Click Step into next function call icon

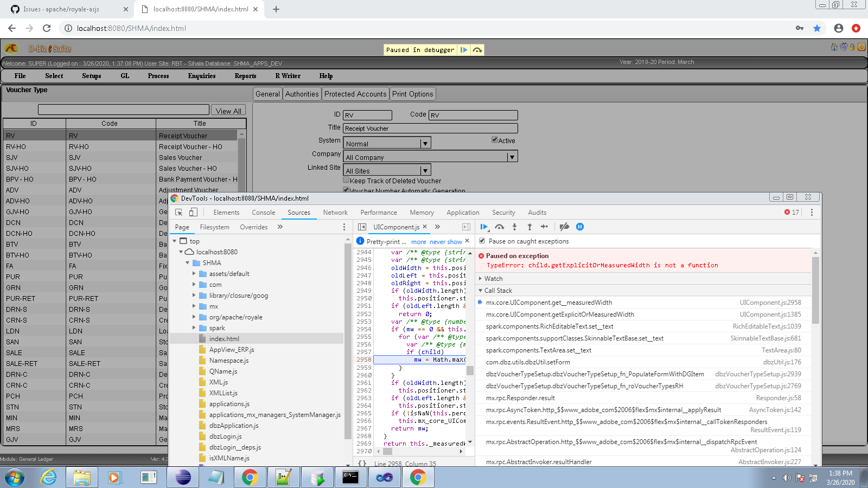pyautogui.click(x=514, y=227)
